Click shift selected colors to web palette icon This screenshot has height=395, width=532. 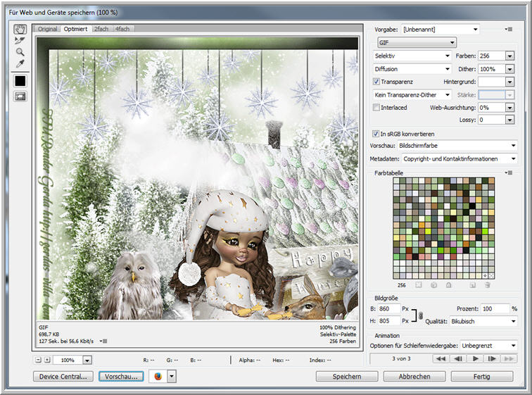(433, 285)
